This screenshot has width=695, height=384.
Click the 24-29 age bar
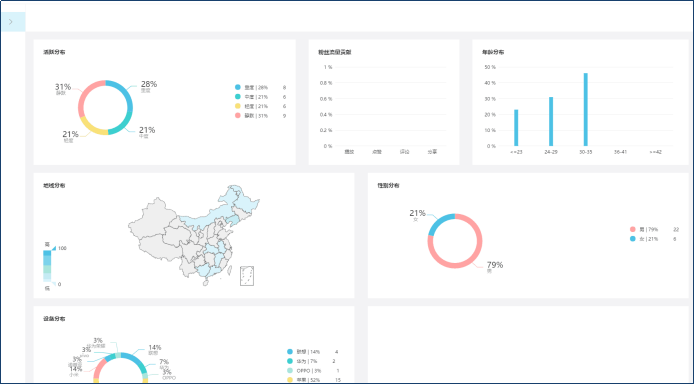click(x=551, y=121)
